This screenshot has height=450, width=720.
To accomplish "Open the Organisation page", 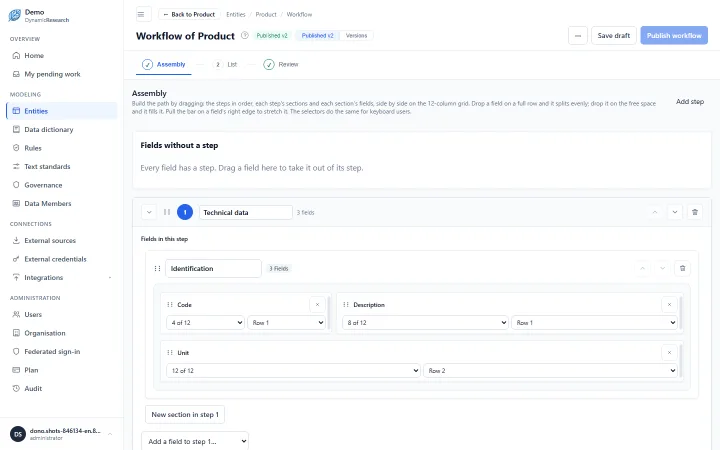I will pos(62,333).
